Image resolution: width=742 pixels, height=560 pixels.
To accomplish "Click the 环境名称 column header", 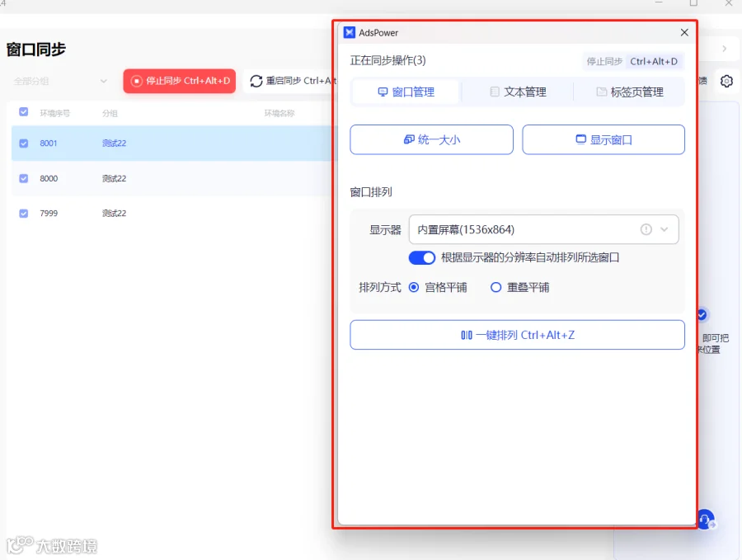I will [x=279, y=113].
